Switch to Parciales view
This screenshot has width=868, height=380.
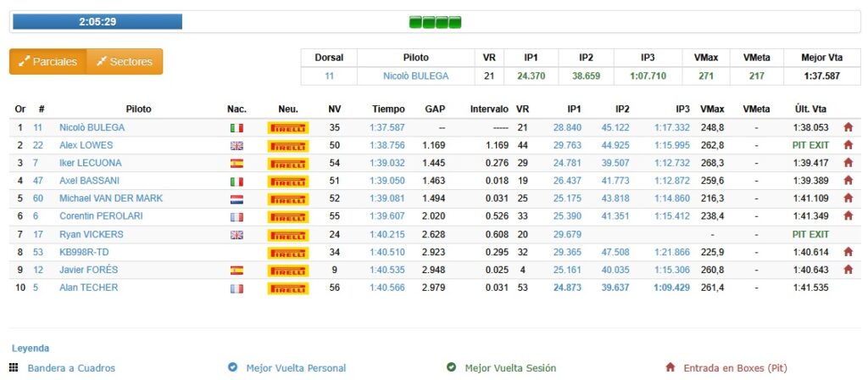coord(48,61)
